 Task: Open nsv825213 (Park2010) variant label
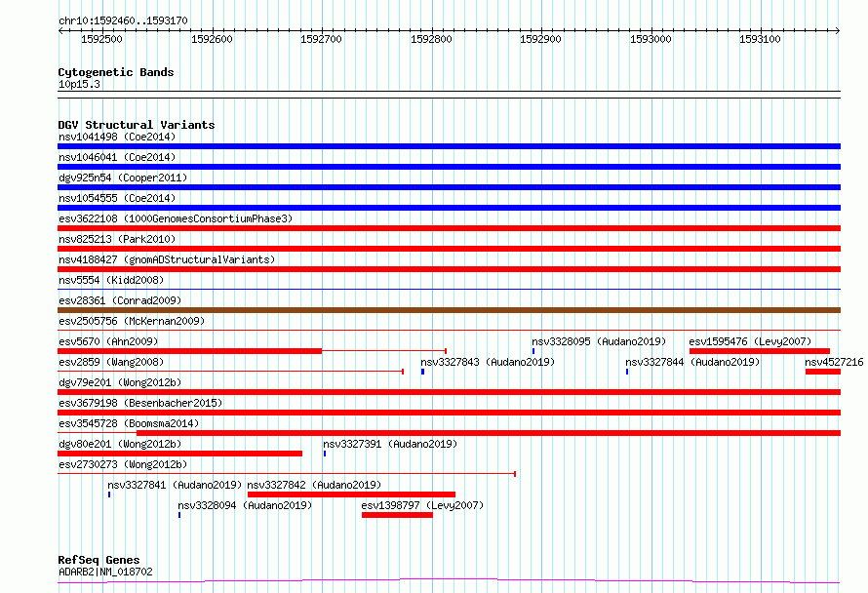[x=117, y=239]
